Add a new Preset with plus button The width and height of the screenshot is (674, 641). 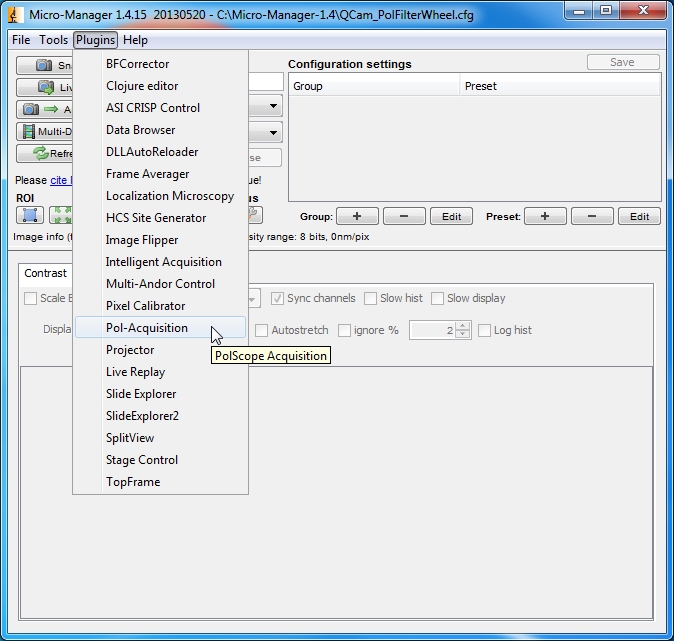click(545, 216)
